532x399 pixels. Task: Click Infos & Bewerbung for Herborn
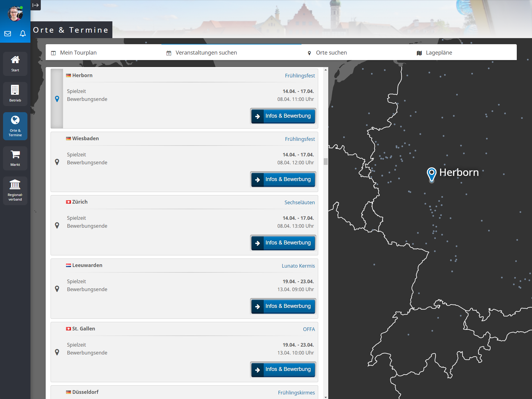pyautogui.click(x=283, y=116)
